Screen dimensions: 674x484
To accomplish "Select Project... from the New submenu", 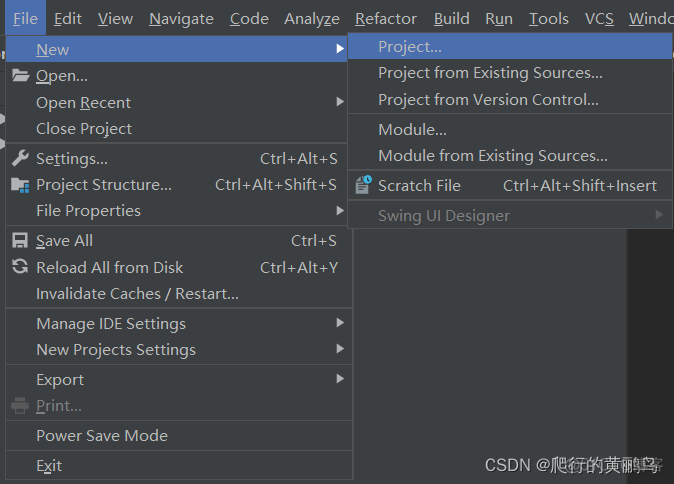I will (410, 46).
